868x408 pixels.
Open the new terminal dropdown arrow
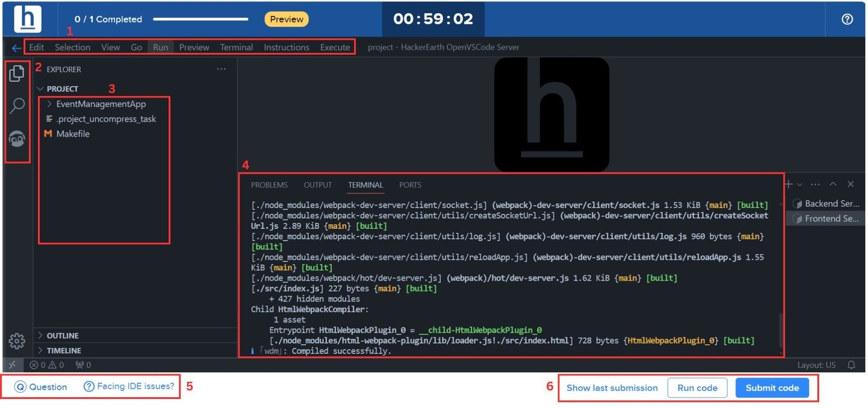tap(800, 185)
